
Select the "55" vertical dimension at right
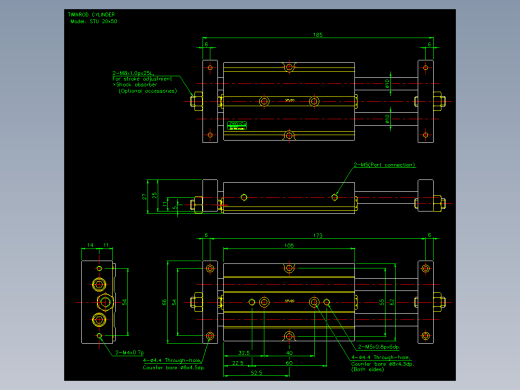(382, 302)
